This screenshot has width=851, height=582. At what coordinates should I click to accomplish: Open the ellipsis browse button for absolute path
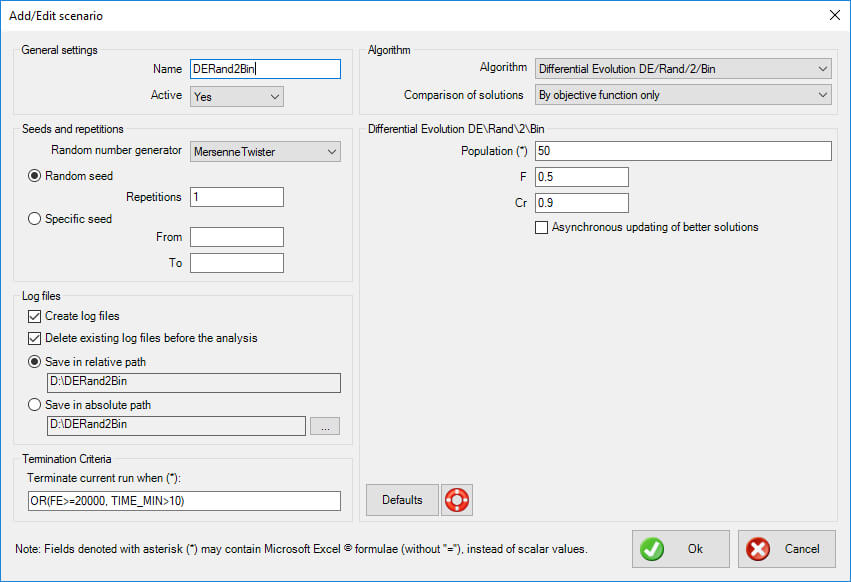point(324,426)
